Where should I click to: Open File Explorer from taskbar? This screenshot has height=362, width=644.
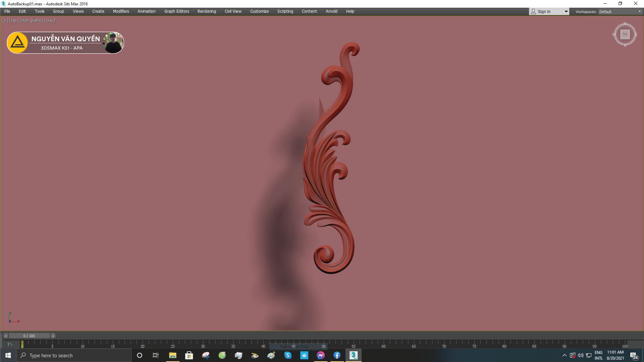point(173,355)
